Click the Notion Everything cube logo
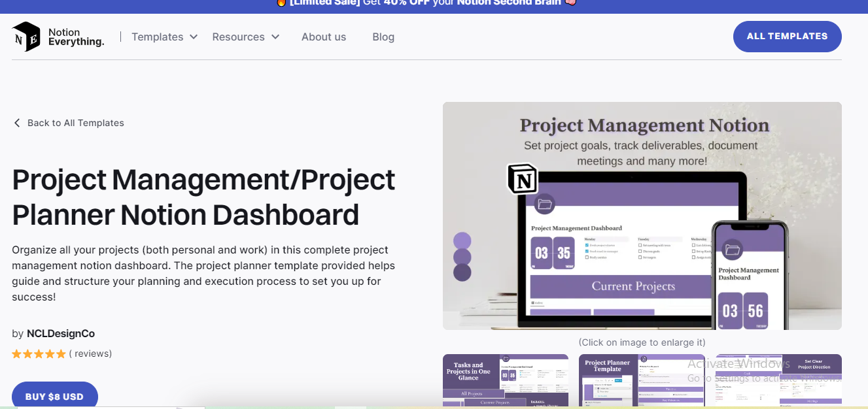The width and height of the screenshot is (868, 409). [26, 37]
